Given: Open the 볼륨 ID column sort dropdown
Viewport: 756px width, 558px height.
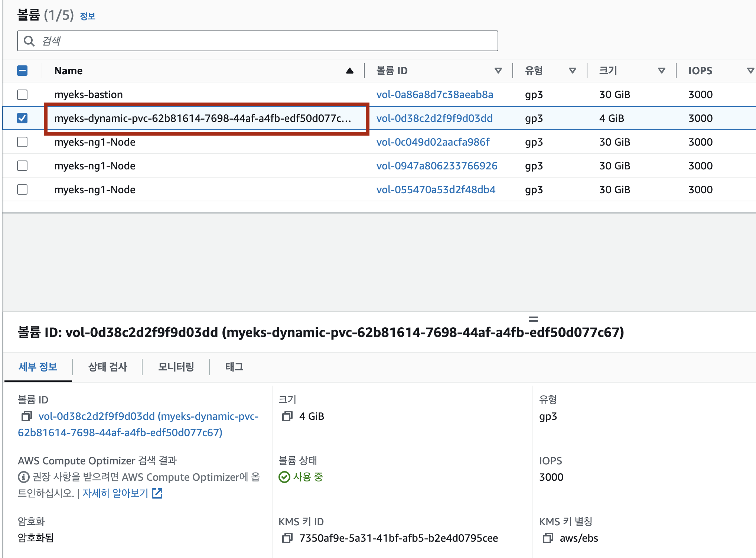Looking at the screenshot, I should (x=498, y=71).
